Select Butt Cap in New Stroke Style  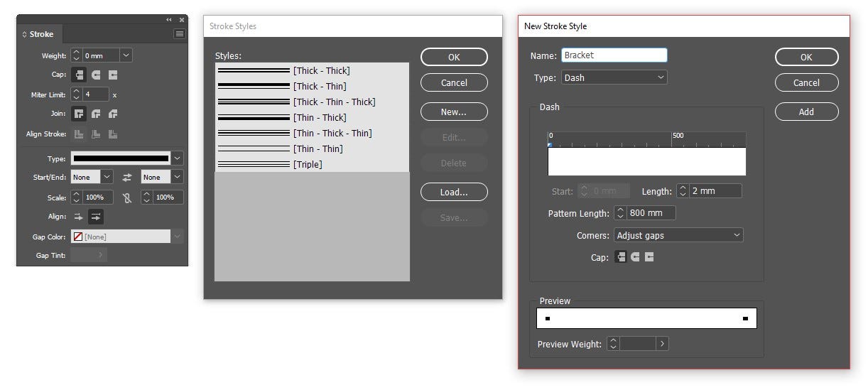620,257
